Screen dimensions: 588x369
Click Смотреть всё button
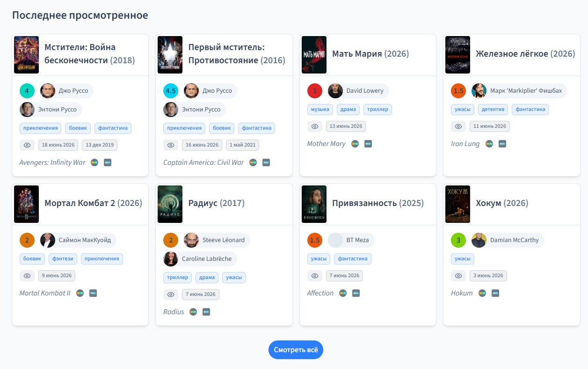tap(296, 350)
